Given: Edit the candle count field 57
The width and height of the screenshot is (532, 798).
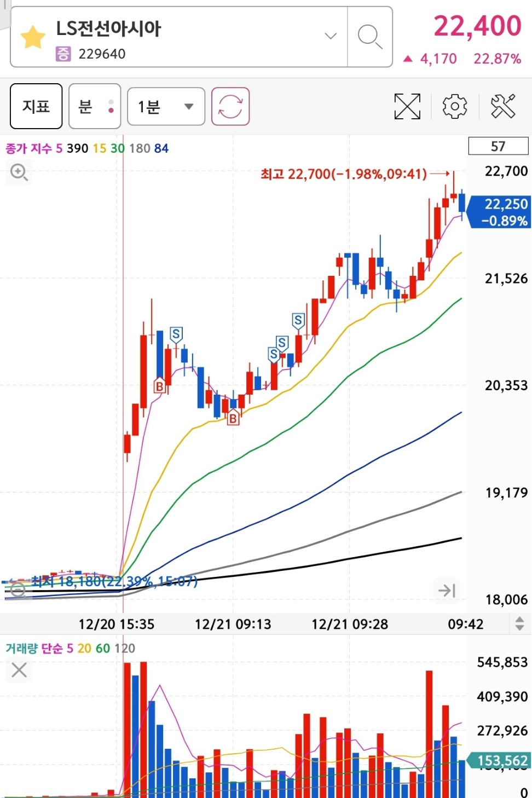Looking at the screenshot, I should click(498, 146).
